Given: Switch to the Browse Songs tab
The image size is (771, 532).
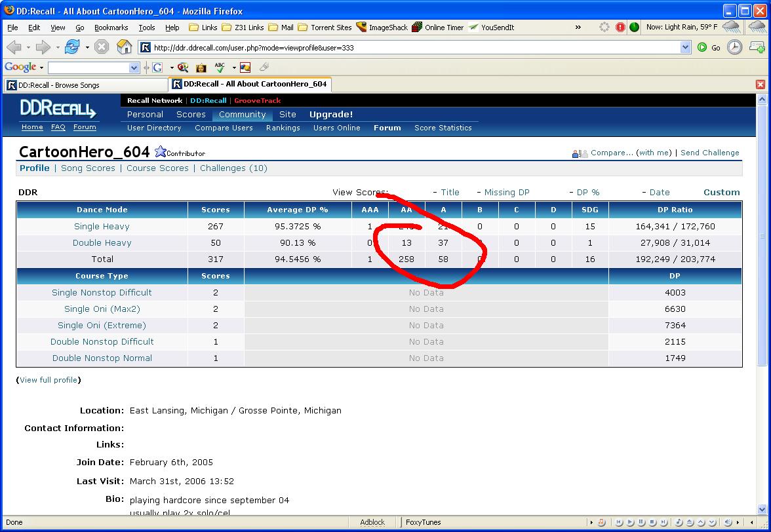Looking at the screenshot, I should (x=85, y=85).
